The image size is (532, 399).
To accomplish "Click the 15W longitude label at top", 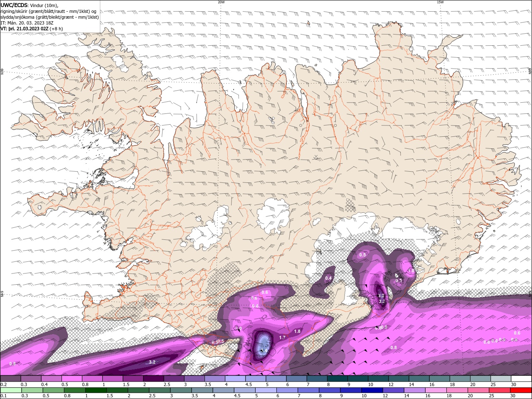I will point(440,2).
